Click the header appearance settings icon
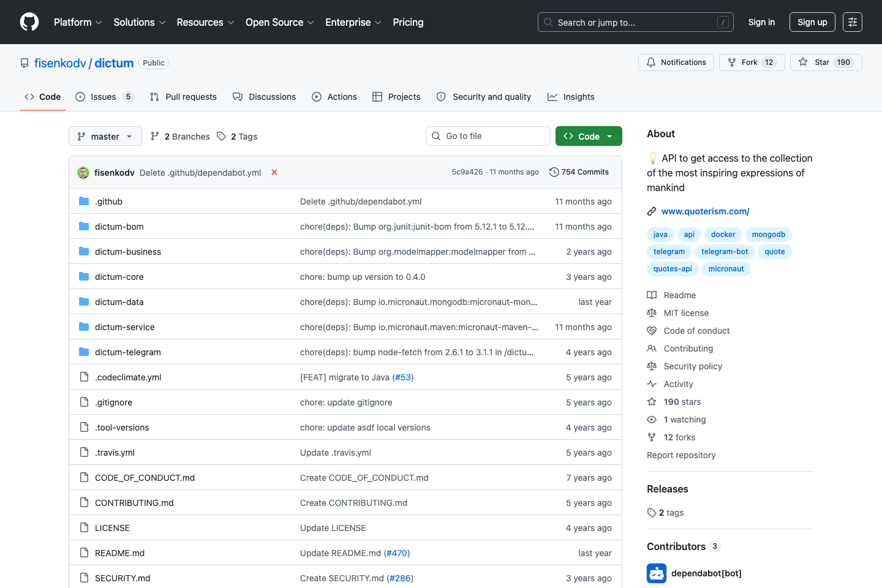The image size is (882, 588). [852, 22]
